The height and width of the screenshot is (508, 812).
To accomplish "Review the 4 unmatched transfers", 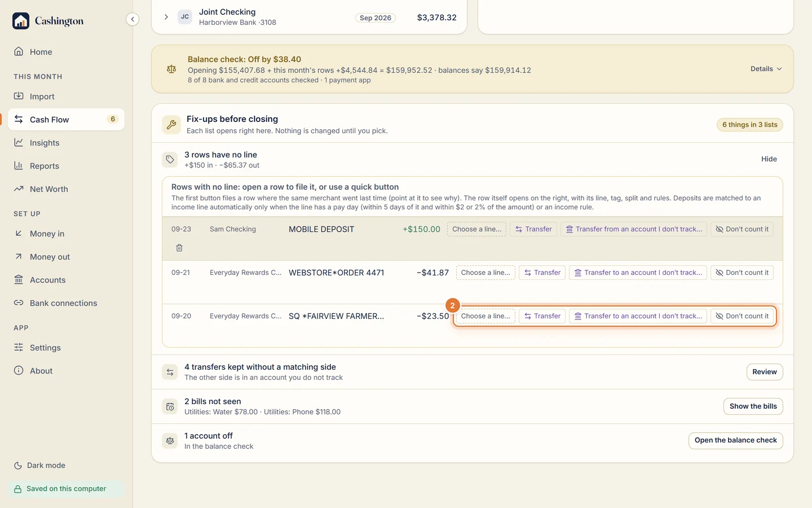I will [x=765, y=372].
